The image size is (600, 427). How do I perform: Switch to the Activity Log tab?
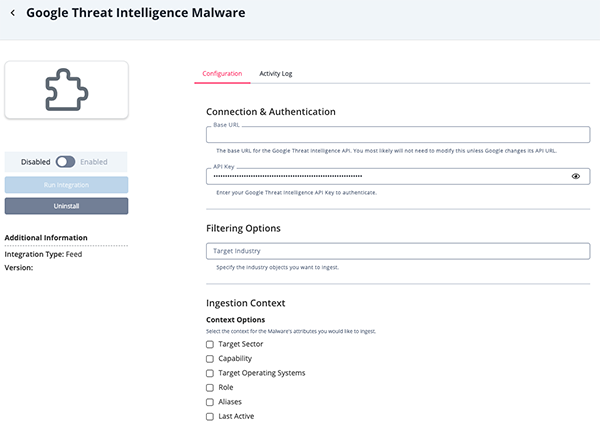click(276, 73)
